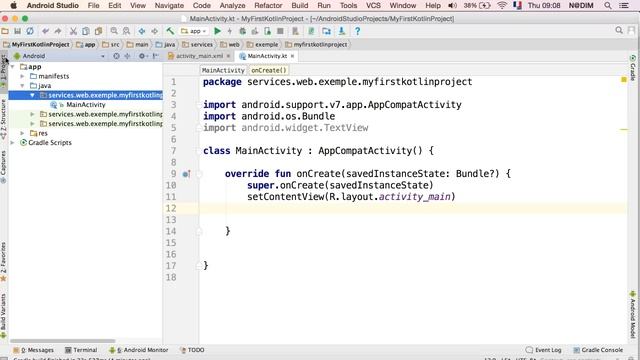Open Project panel settings gear
Screen dimensions: 640x360
pos(142,56)
